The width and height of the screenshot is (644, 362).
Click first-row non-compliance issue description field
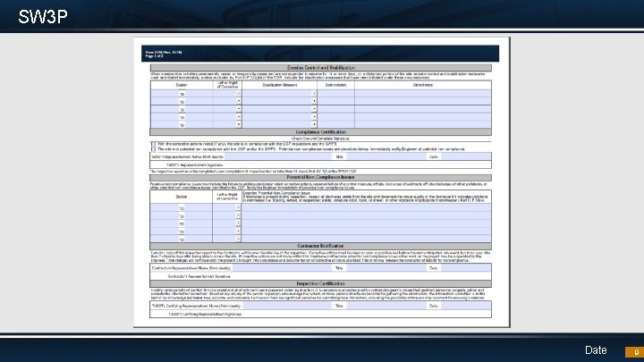pyautogui.click(x=367, y=207)
